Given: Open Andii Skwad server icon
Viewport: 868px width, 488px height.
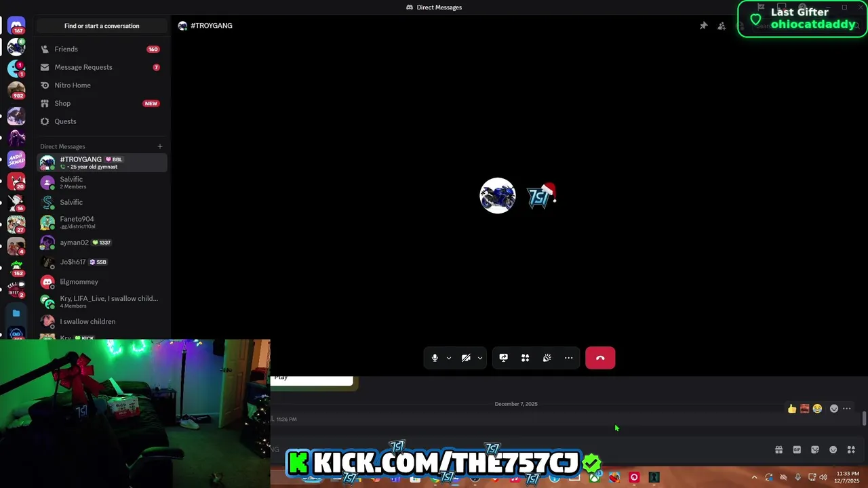Looking at the screenshot, I should pos(16,159).
